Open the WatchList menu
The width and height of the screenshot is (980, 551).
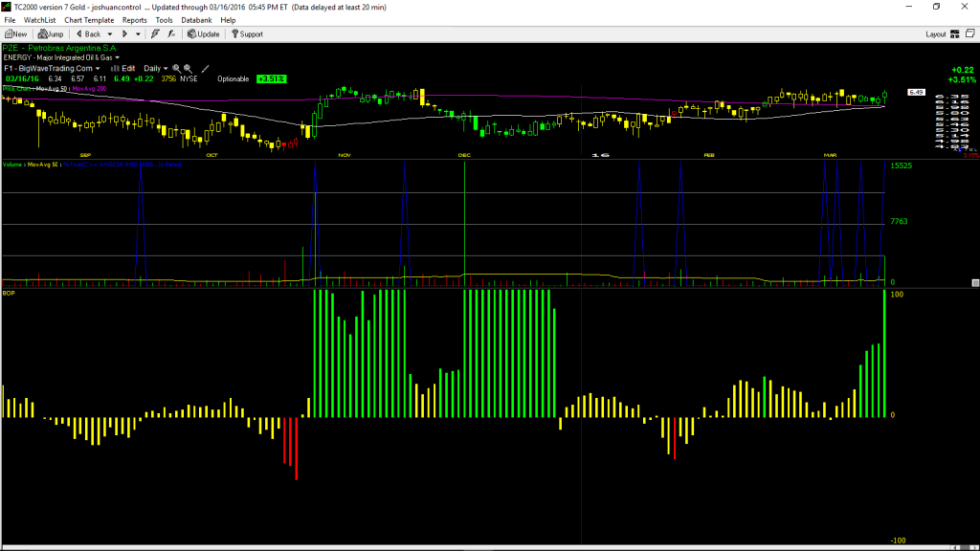39,20
